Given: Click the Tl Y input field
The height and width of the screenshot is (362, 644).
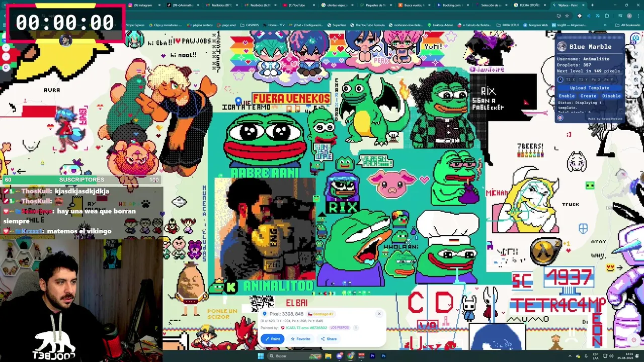Looking at the screenshot, I should (583, 79).
